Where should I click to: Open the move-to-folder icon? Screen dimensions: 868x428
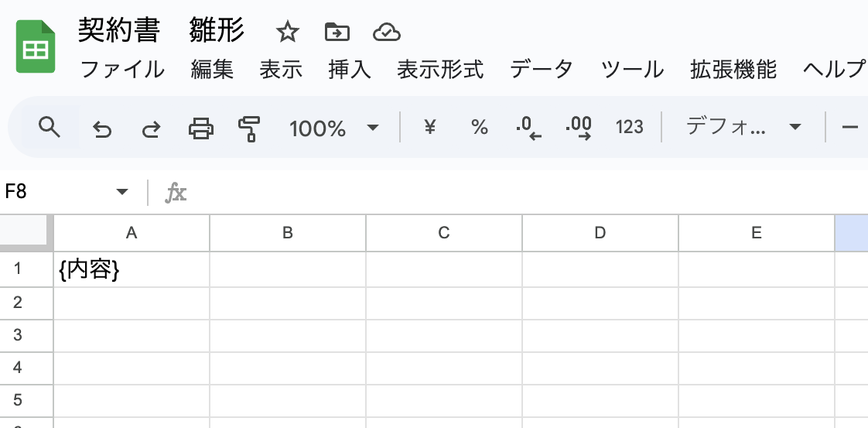[x=337, y=32]
